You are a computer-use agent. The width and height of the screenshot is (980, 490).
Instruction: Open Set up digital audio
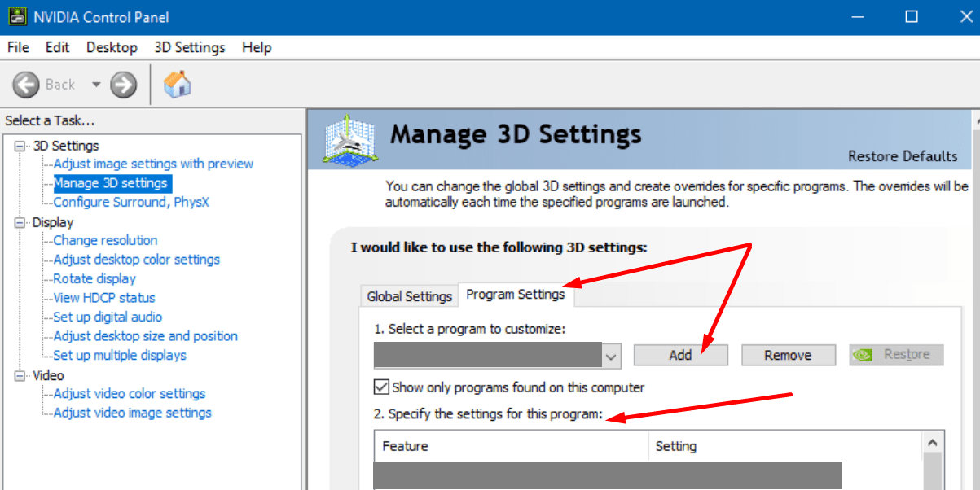108,317
